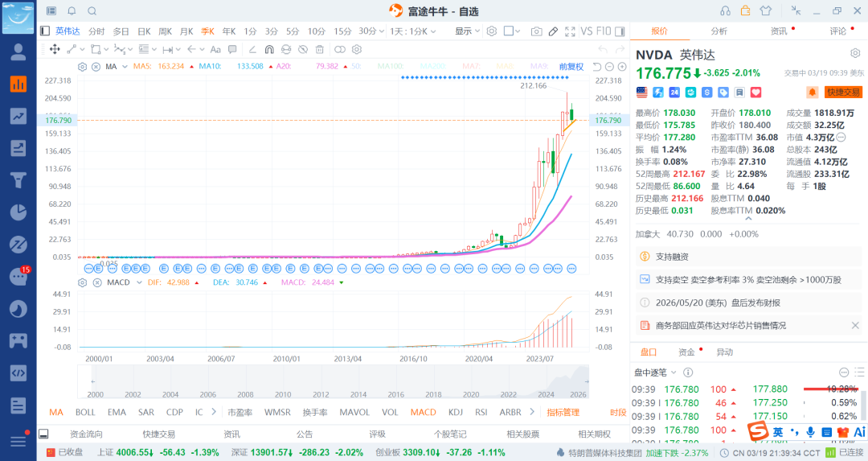Click the 前复权 adjustment button
This screenshot has height=461, width=868.
pos(571,67)
